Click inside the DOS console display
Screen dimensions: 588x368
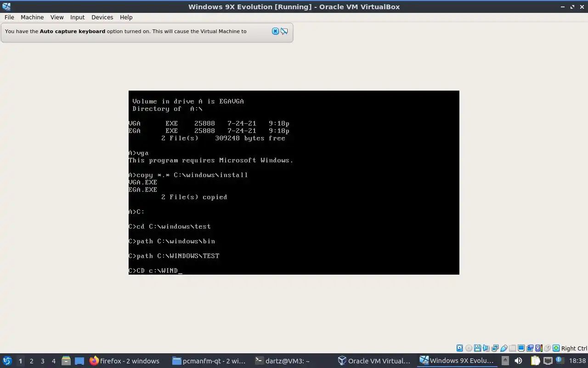click(x=294, y=183)
